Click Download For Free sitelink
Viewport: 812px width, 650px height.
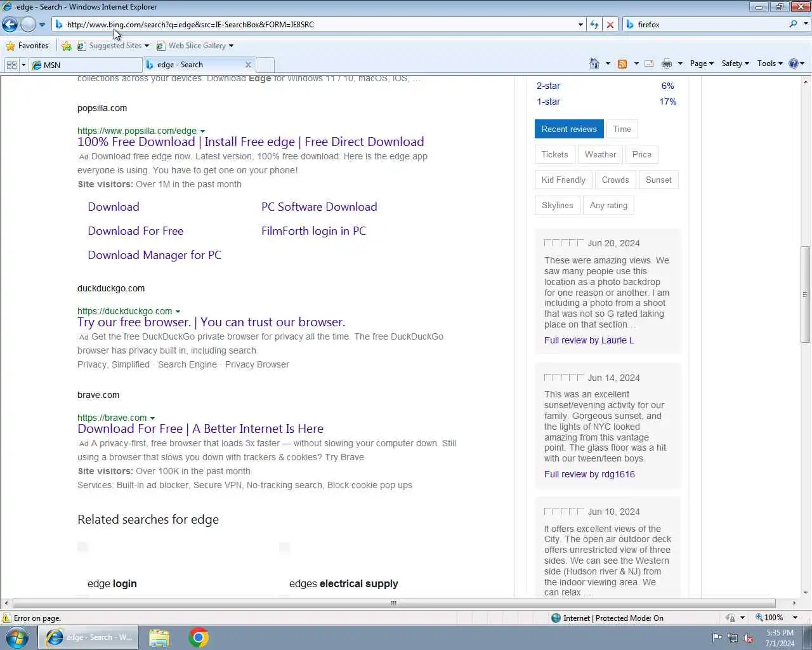136,231
